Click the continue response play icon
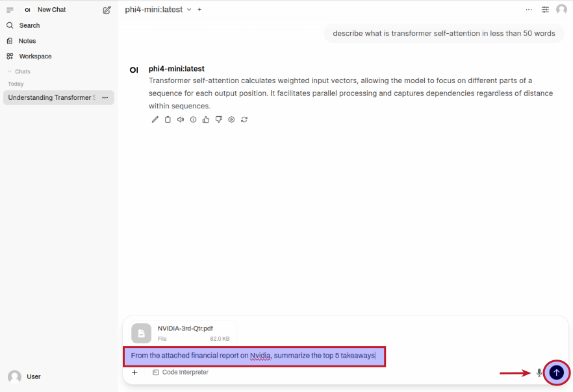The height and width of the screenshot is (392, 573). [x=231, y=119]
